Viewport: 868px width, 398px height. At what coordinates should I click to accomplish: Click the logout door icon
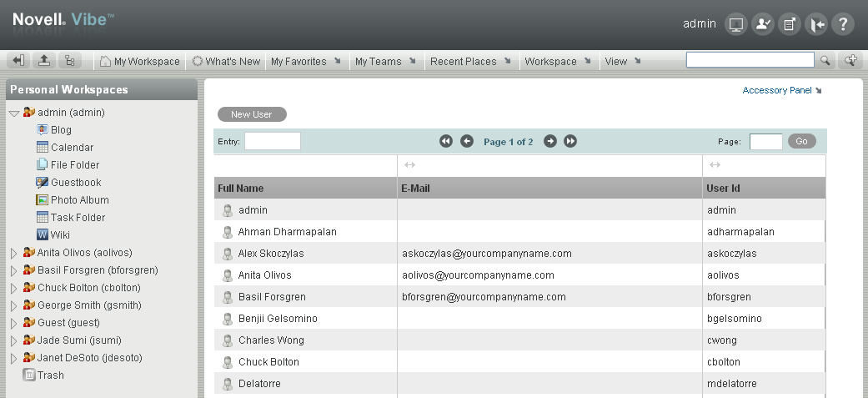coord(816,24)
